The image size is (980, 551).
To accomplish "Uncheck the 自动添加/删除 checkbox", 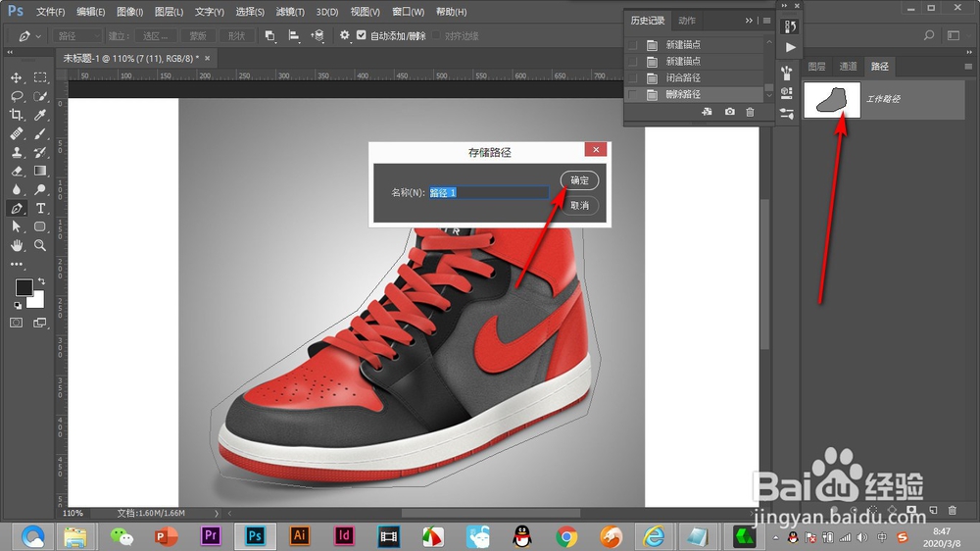I will [362, 35].
